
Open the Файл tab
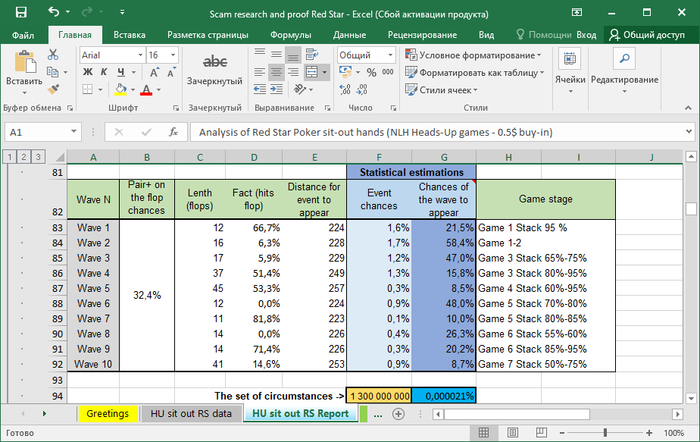[23, 35]
